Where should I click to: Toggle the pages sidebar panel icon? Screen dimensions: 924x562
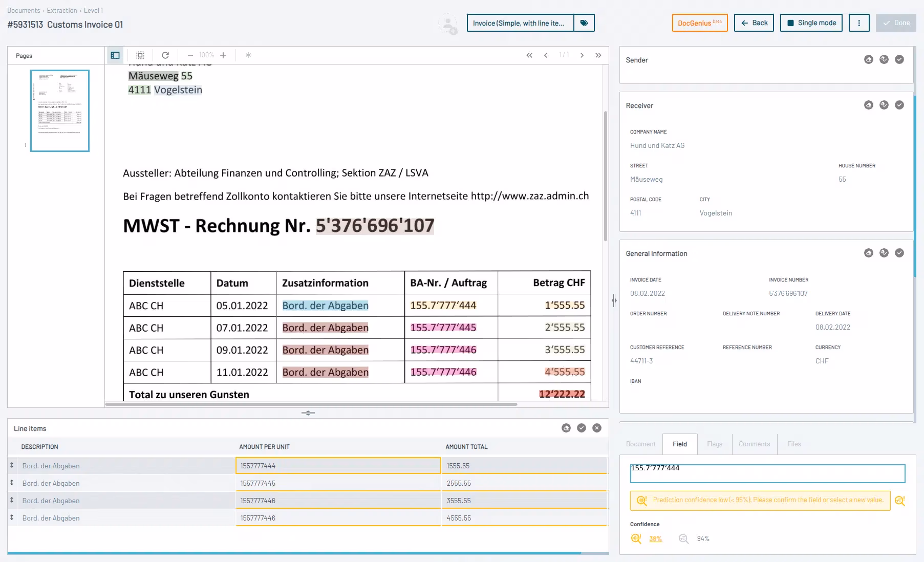[115, 55]
